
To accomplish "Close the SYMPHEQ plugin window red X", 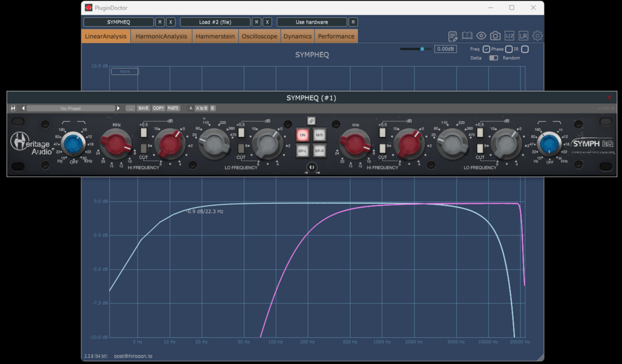I will click(609, 98).
